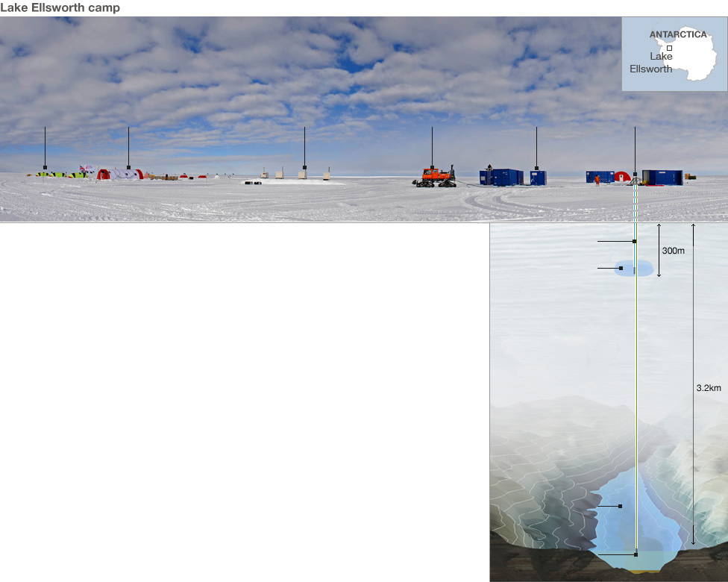Select the marker at the lake bed sediment
The width and height of the screenshot is (728, 582).
tap(636, 554)
